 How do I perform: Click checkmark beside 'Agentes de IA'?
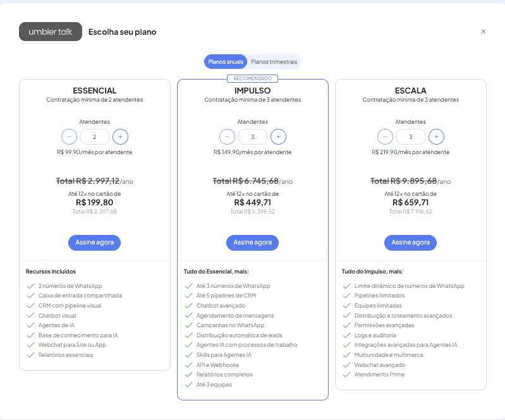(x=30, y=325)
